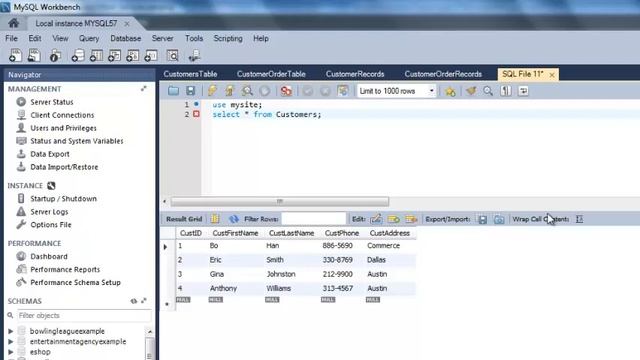Click the Filter Rows input field
Screen dimensions: 640x360
click(x=313, y=219)
